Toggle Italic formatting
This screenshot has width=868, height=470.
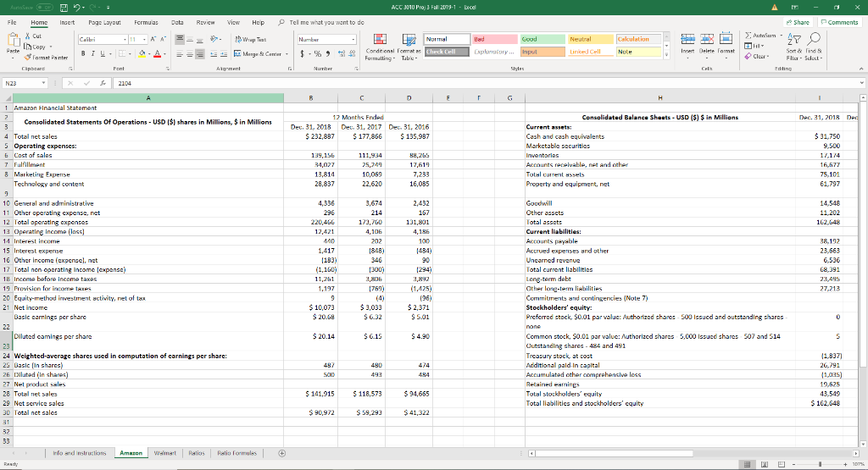pyautogui.click(x=93, y=54)
